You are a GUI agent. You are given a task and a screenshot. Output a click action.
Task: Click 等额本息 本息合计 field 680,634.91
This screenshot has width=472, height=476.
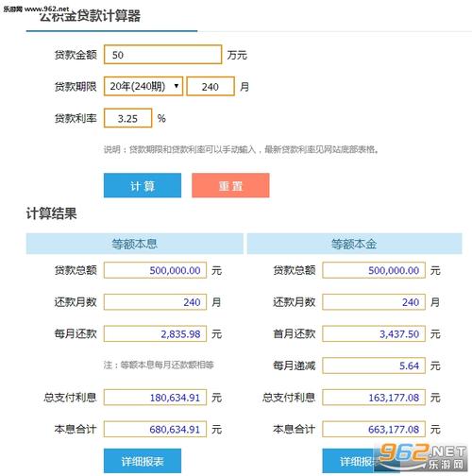155,429
